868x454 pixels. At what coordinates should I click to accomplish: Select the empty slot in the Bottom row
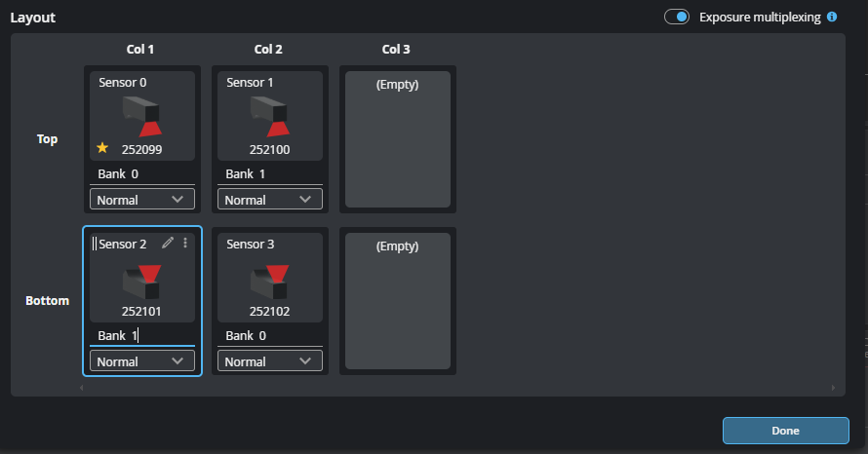pos(398,300)
